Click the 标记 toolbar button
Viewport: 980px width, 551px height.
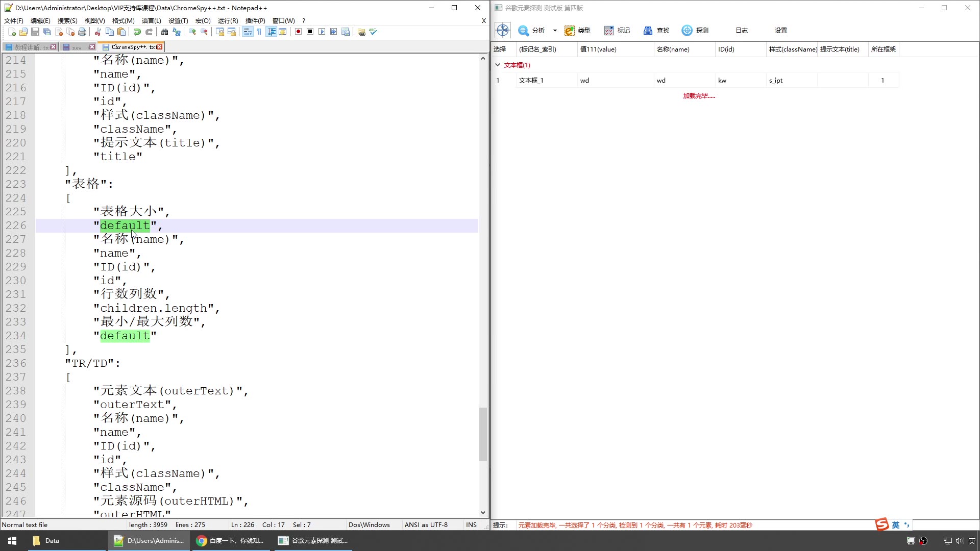617,31
